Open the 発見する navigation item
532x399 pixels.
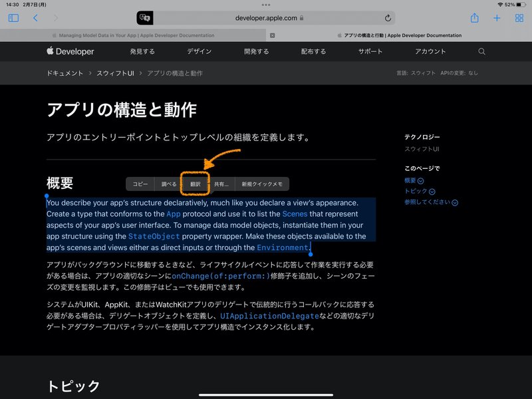pyautogui.click(x=142, y=52)
